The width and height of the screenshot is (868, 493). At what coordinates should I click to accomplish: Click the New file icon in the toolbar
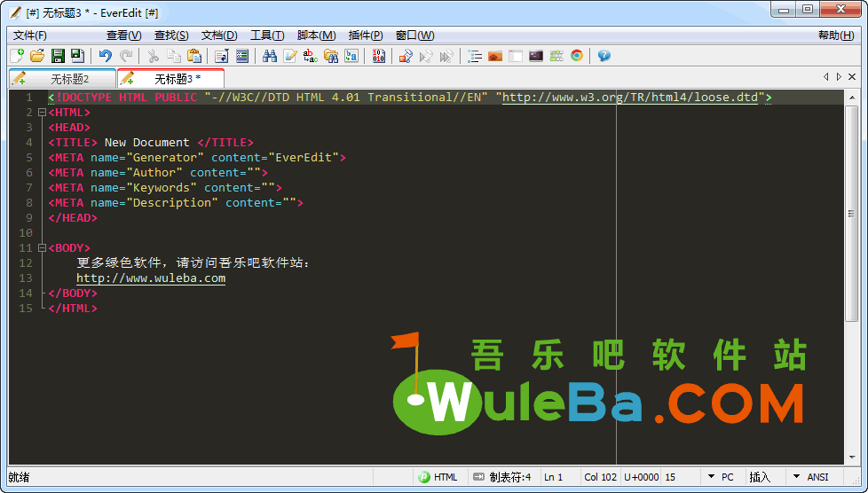17,55
